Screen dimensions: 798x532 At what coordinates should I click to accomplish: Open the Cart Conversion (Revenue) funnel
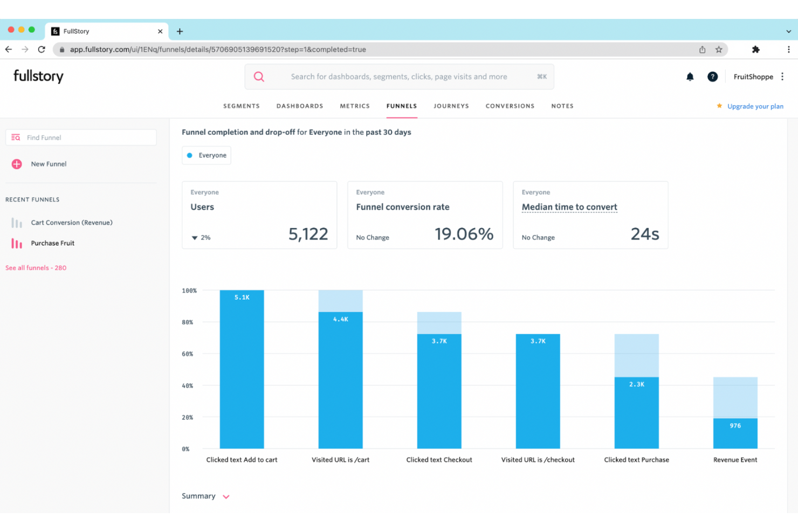pos(72,223)
